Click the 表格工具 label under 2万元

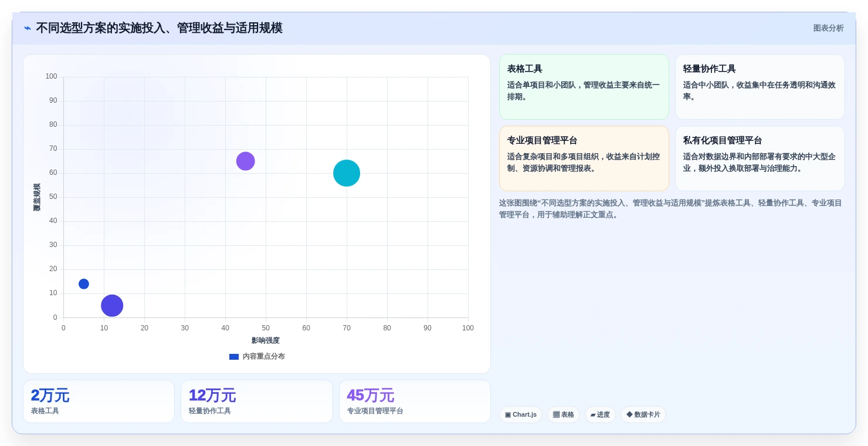click(x=45, y=411)
